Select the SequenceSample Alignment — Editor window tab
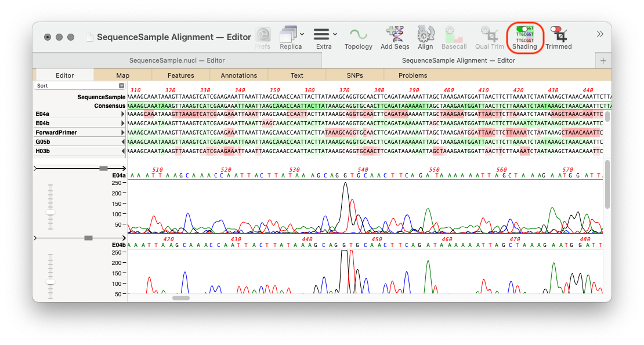The width and height of the screenshot is (644, 345). [x=458, y=60]
